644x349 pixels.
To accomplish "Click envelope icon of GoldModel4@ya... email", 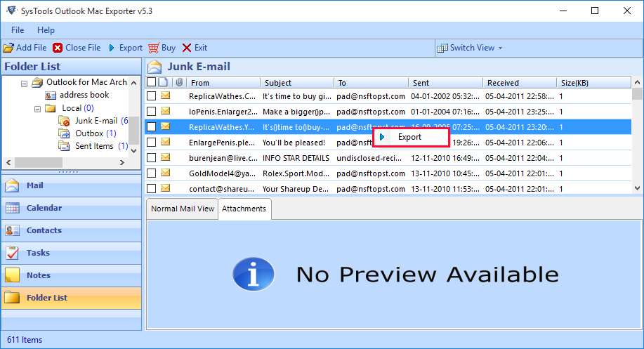I will pyautogui.click(x=166, y=173).
